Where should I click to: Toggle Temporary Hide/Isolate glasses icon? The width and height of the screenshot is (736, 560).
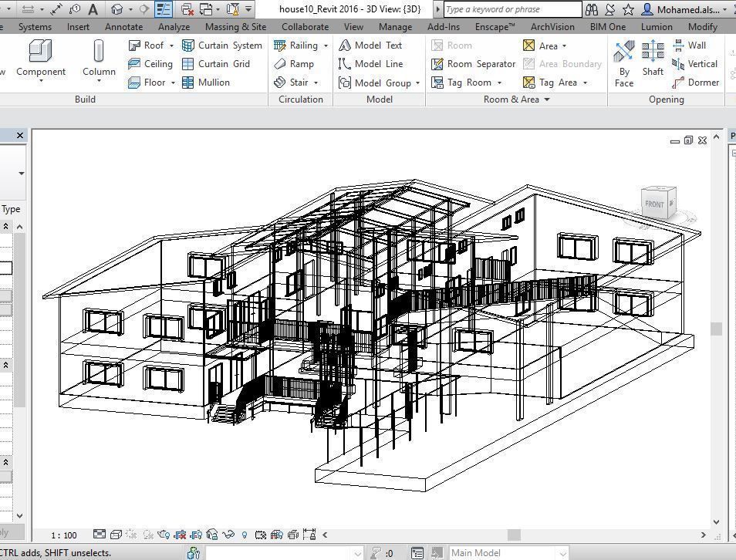coord(228,535)
